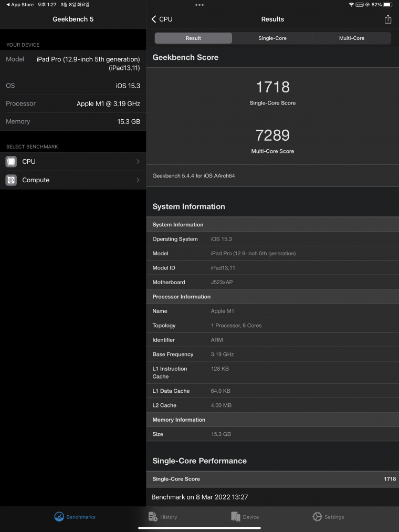
Task: Tap the 'J523xAP' motherboard value
Action: pyautogui.click(x=222, y=283)
